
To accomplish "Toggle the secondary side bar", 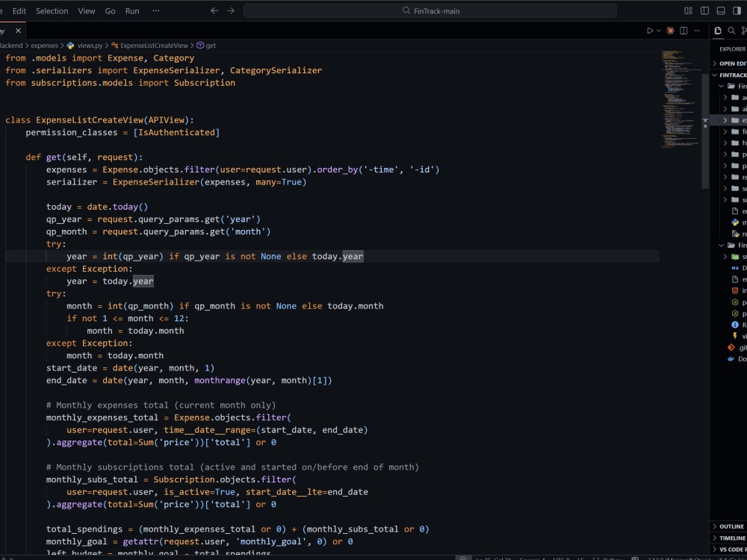I will click(737, 10).
